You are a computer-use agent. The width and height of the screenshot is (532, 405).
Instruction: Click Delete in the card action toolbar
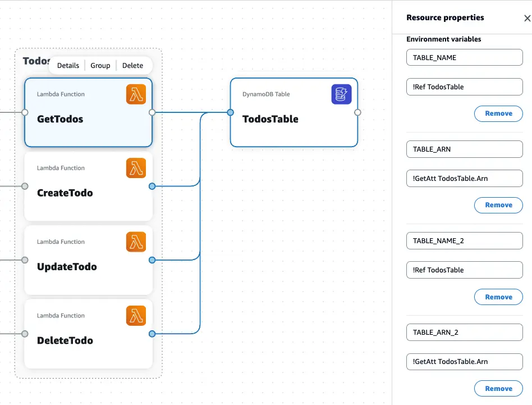(132, 65)
